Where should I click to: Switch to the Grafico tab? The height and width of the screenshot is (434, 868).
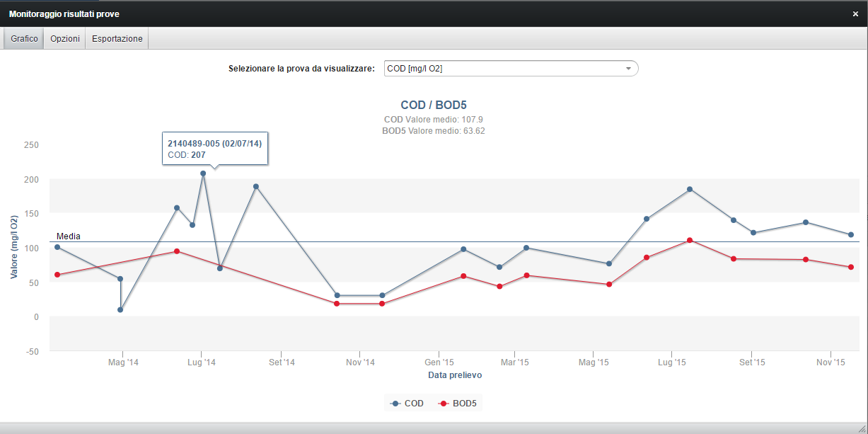point(24,39)
